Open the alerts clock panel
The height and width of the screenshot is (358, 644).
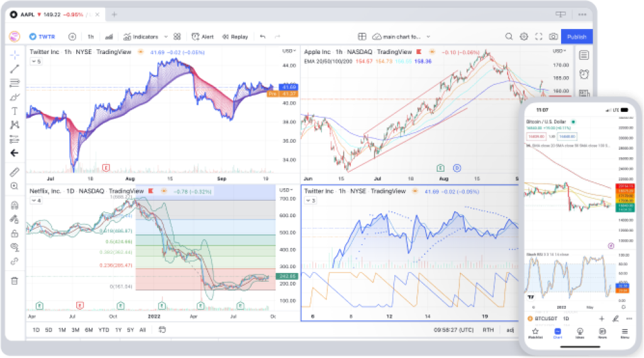[584, 74]
